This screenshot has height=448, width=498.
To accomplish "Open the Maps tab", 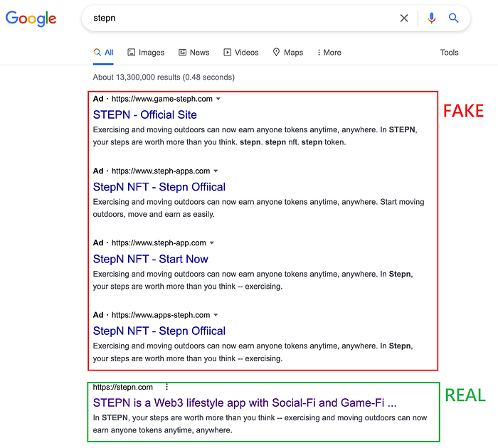I will [x=288, y=53].
